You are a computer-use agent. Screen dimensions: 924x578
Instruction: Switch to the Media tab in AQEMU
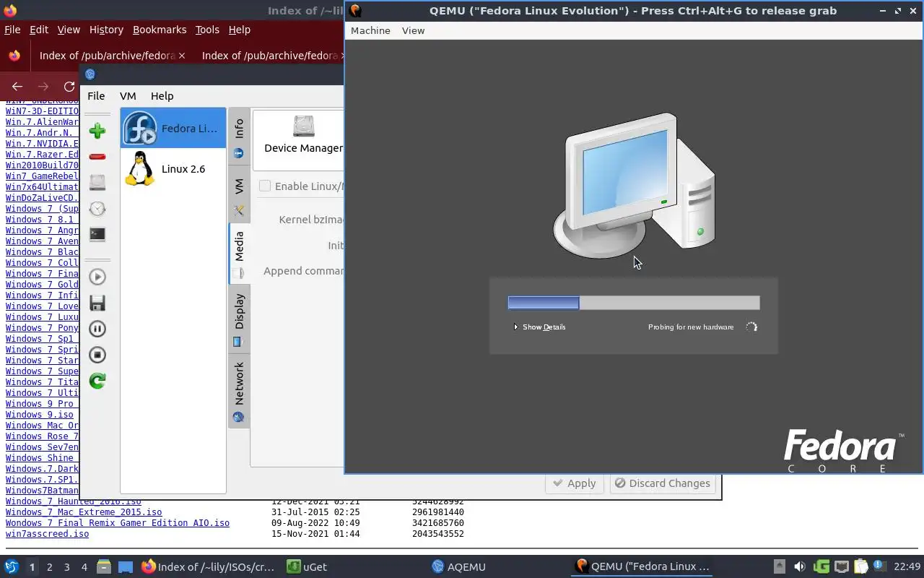[239, 254]
